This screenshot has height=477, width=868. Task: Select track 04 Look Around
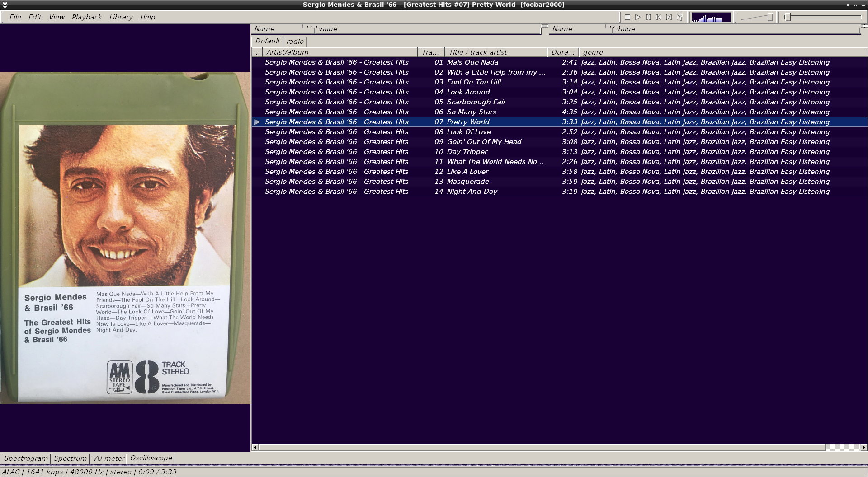click(x=559, y=92)
